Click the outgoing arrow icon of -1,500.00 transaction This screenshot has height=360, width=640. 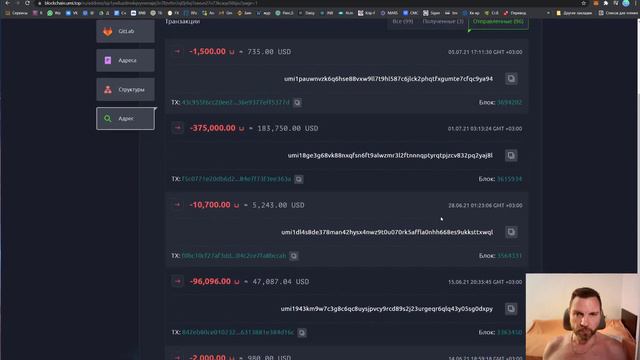[x=177, y=51]
